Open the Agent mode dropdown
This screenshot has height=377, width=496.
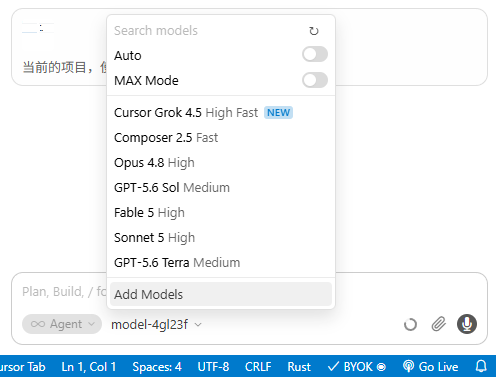click(x=62, y=324)
